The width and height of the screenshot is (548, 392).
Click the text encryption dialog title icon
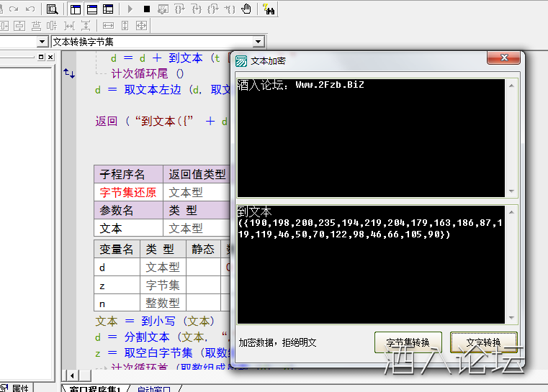(x=242, y=61)
